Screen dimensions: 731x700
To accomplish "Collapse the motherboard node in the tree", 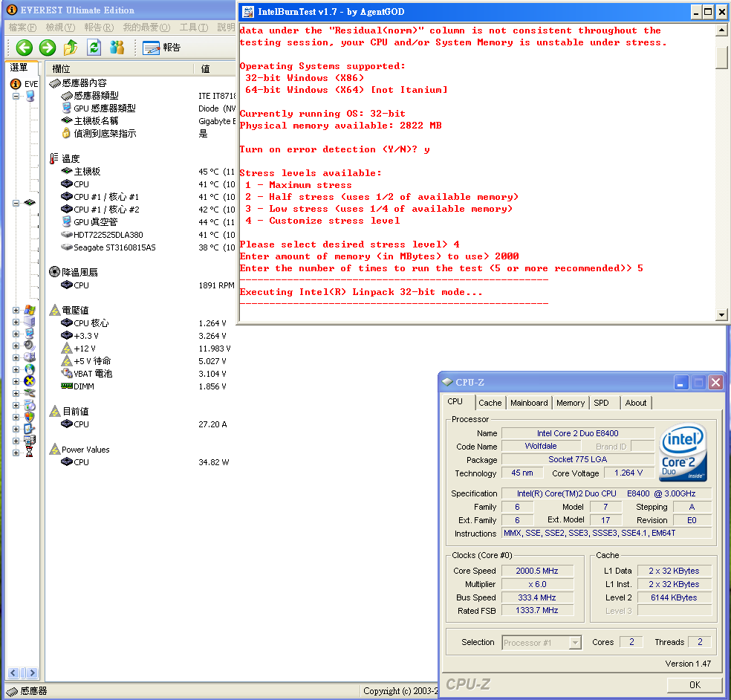I will (16, 202).
